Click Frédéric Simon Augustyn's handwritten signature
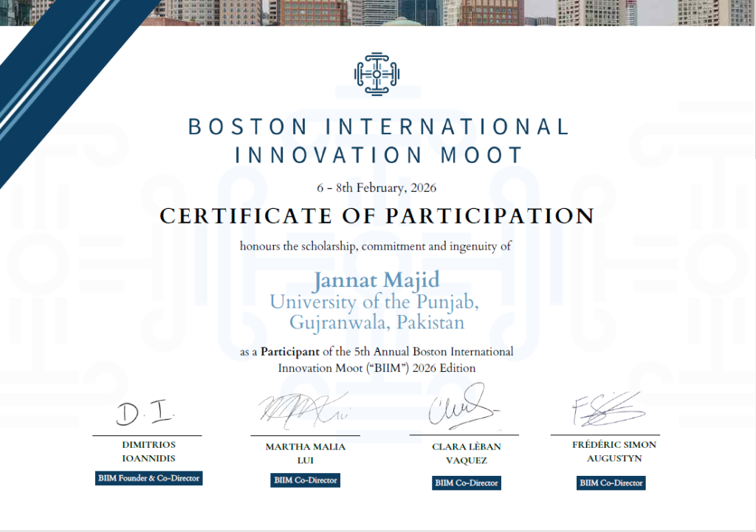Screen dimensions: 756x532 pyautogui.click(x=607, y=411)
